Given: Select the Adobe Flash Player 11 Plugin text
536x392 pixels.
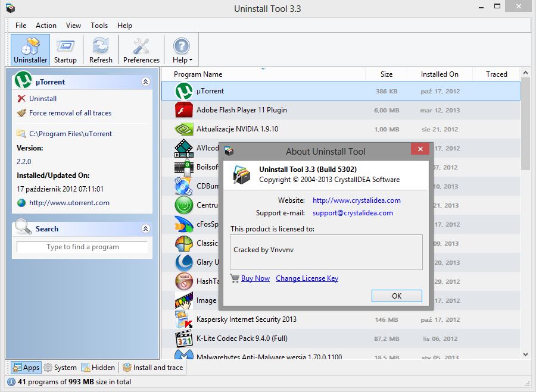Looking at the screenshot, I should tap(242, 110).
